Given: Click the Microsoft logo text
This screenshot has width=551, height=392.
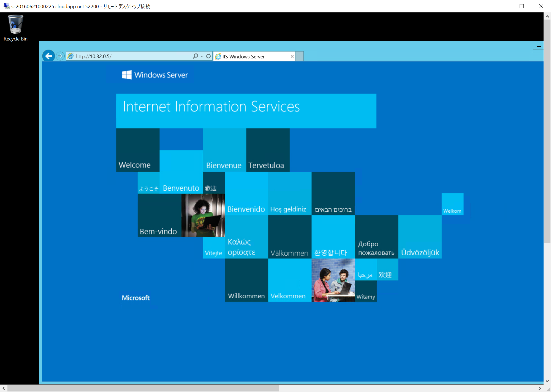Looking at the screenshot, I should 136,298.
